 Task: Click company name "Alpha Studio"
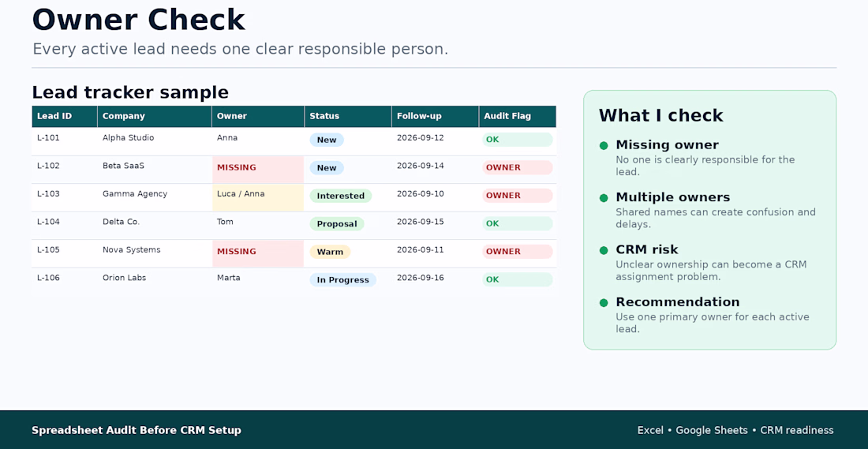[x=129, y=138]
